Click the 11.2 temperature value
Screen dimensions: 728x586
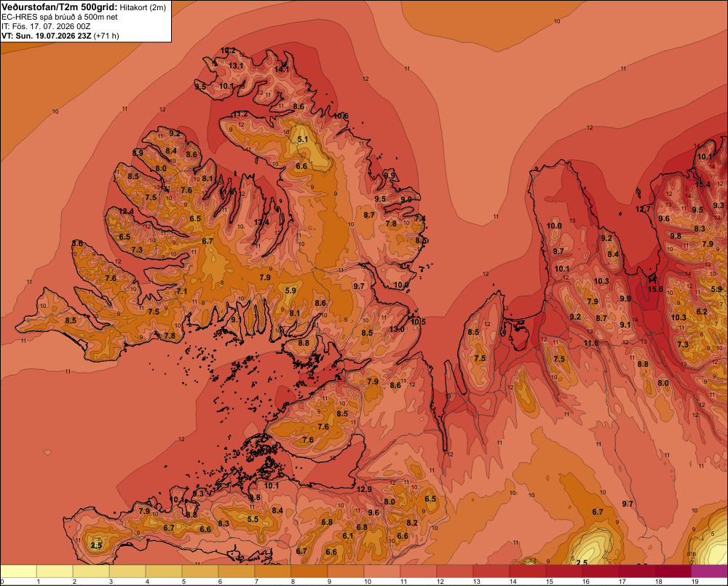240,114
